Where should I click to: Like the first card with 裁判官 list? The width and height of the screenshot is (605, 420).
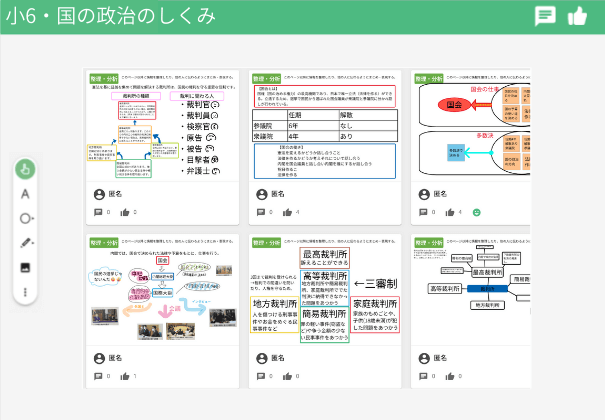[125, 212]
